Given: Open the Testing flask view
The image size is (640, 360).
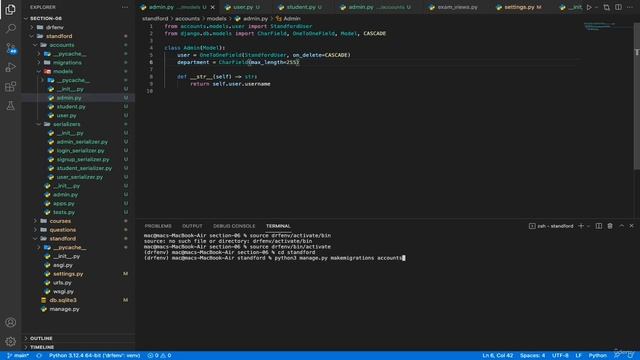Looking at the screenshot, I should 11,105.
